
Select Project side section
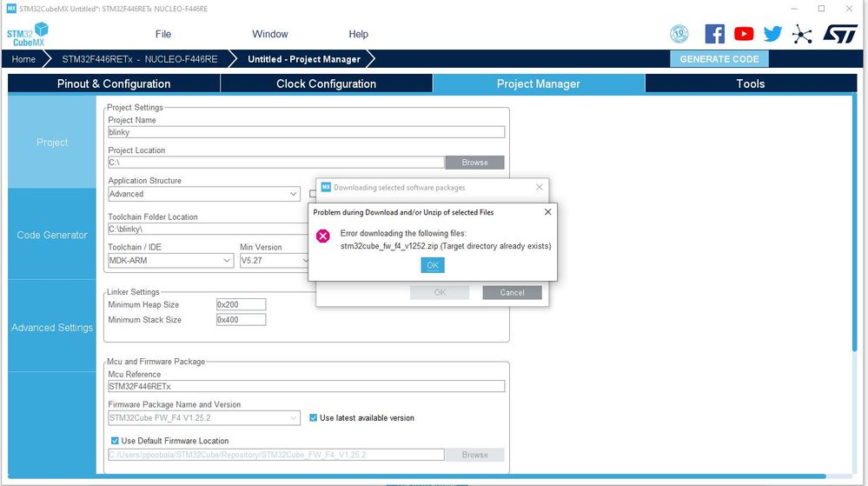coord(52,143)
